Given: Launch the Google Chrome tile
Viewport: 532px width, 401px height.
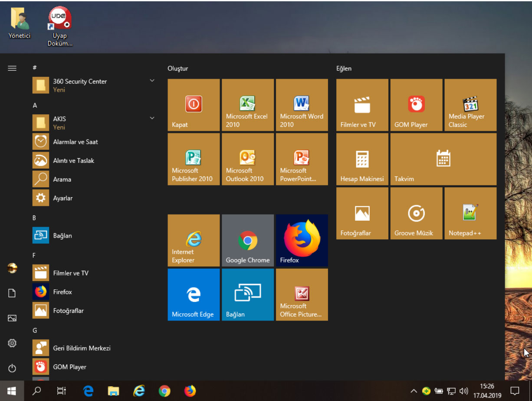Looking at the screenshot, I should 248,240.
